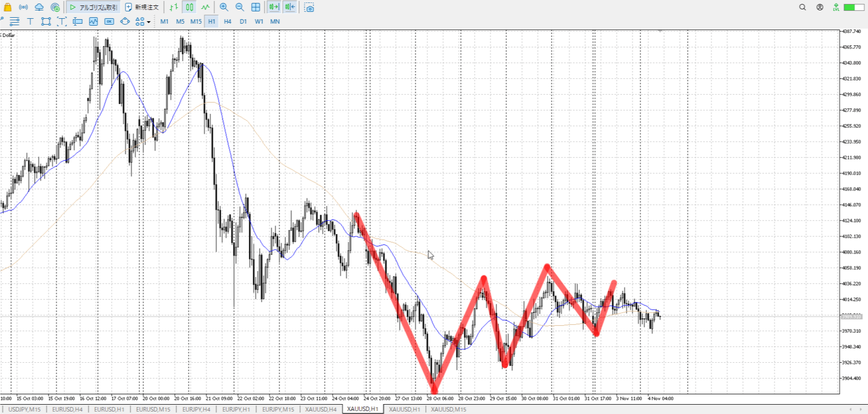Open the search magnifier in top right

(x=802, y=7)
